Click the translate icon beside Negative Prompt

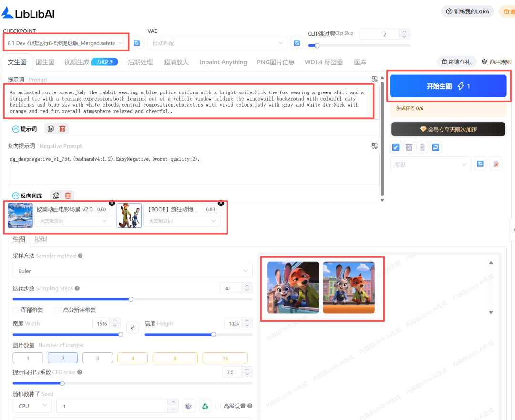tap(374, 146)
